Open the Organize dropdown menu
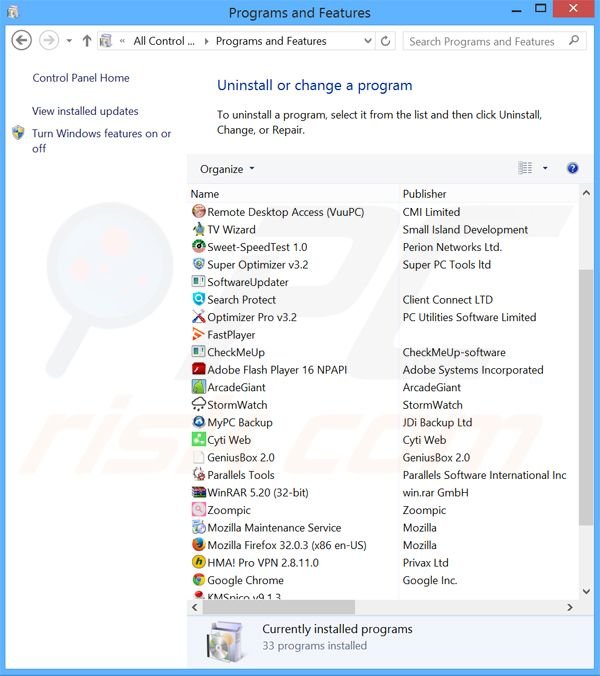 [227, 169]
